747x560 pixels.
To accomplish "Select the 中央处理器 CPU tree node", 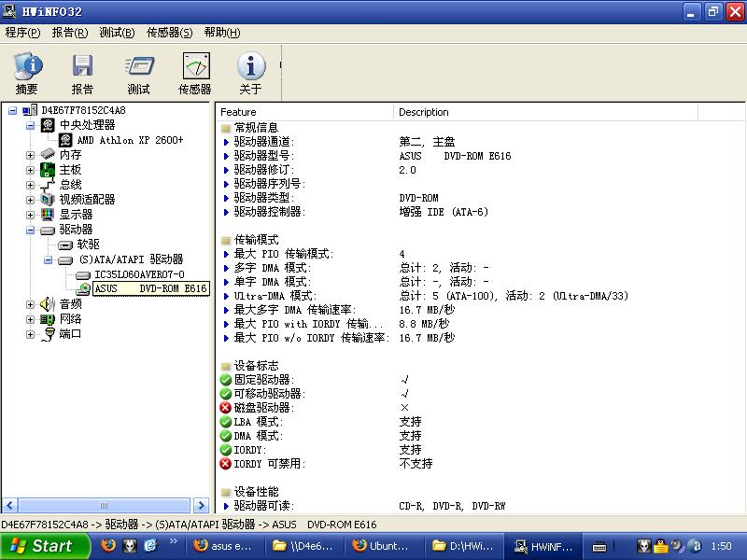I will point(87,125).
